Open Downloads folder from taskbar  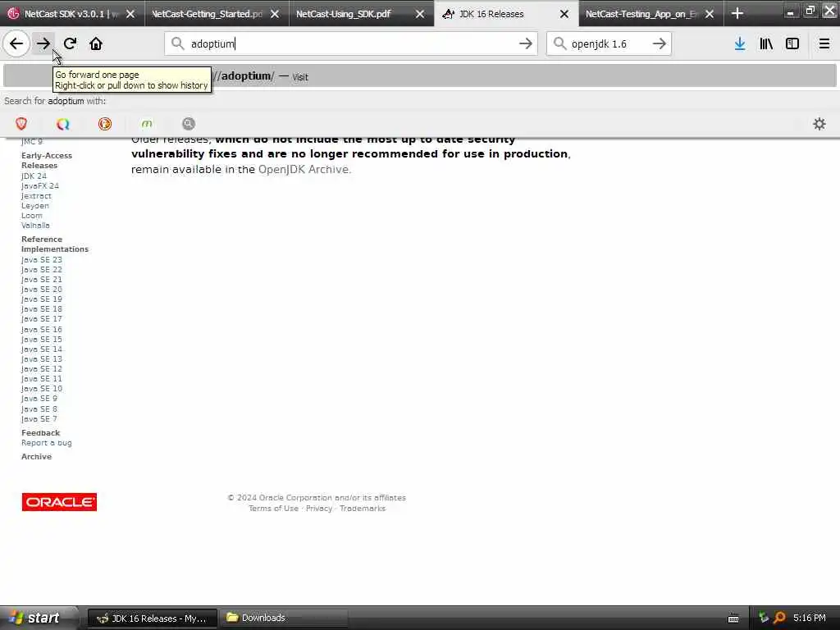coord(283,619)
